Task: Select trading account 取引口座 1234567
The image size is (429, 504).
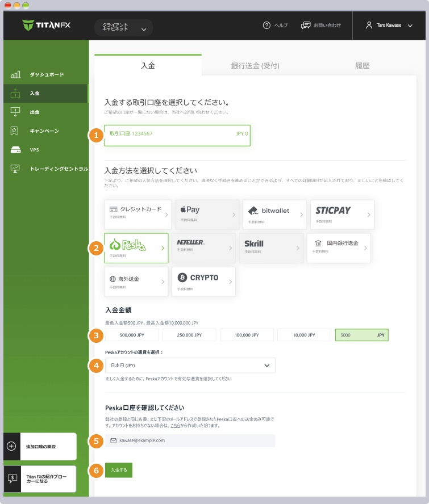Action: click(177, 136)
